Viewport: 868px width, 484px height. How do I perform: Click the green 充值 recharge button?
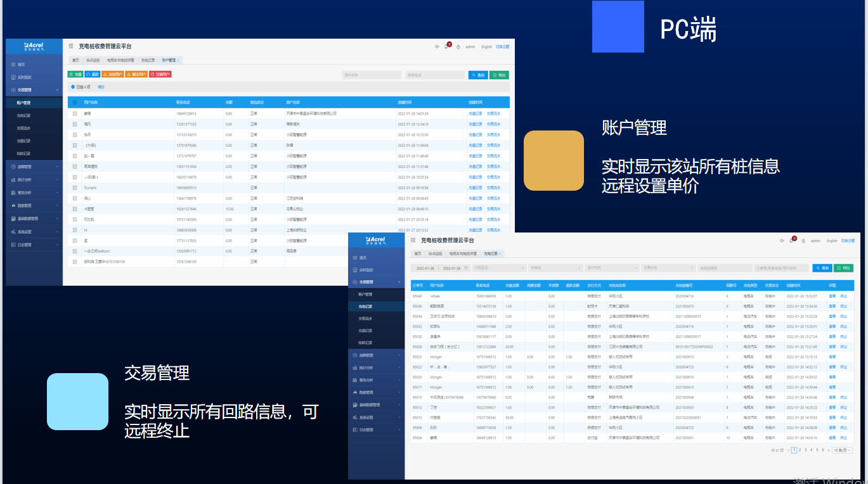[x=75, y=74]
